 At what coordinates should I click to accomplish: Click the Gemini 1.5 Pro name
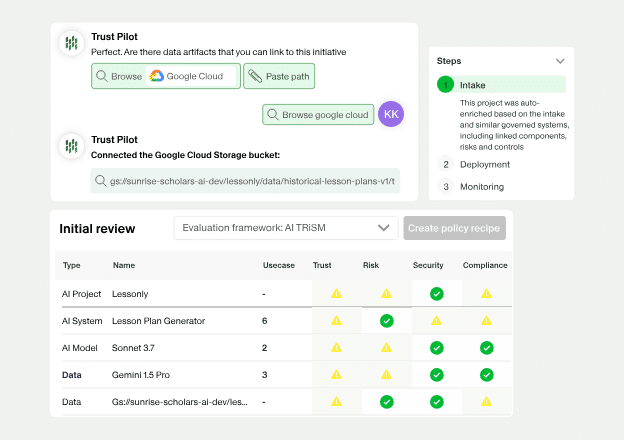(141, 375)
